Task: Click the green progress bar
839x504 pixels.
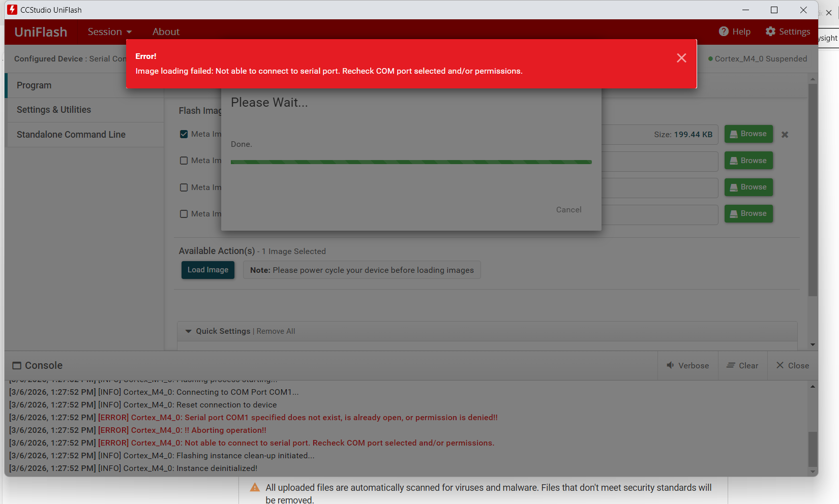Action: click(x=411, y=162)
